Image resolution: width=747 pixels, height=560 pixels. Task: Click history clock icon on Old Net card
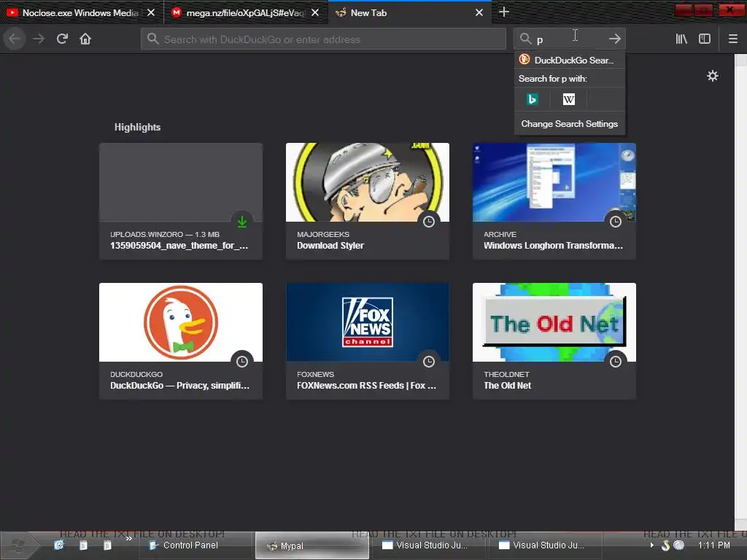tap(616, 362)
